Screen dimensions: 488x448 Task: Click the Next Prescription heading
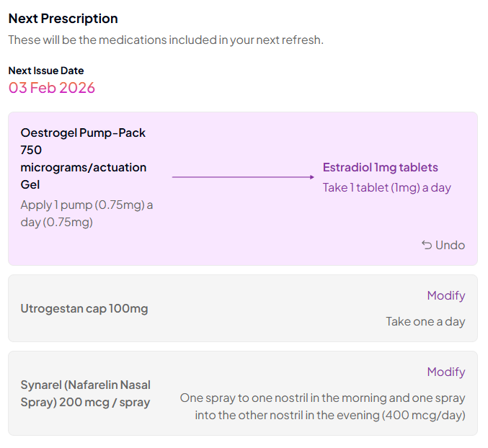pos(63,19)
